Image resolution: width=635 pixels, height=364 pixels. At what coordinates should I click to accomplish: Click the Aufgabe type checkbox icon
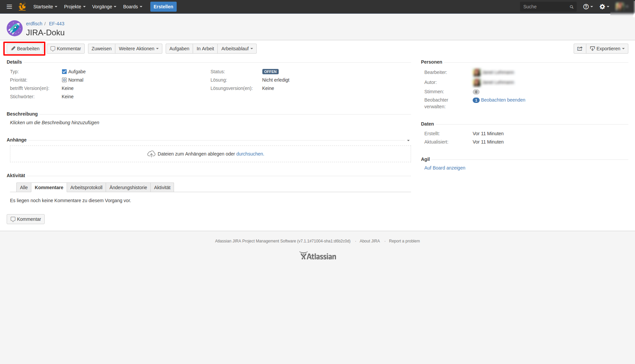pos(64,72)
